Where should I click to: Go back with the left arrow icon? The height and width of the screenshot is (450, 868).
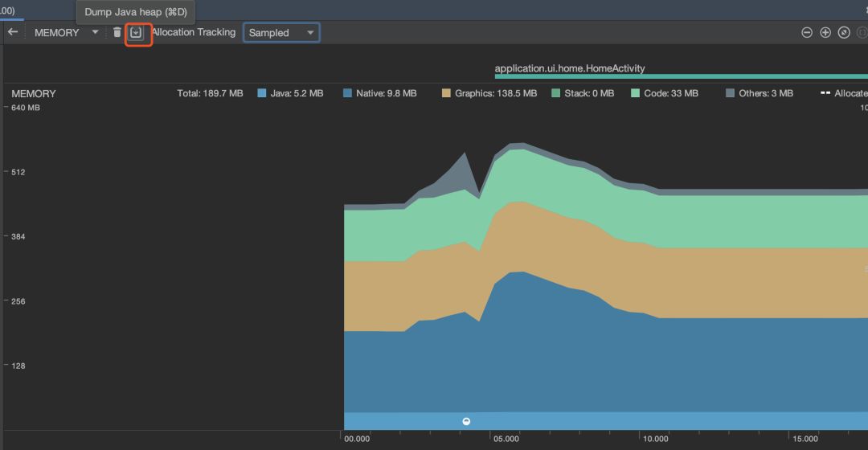pos(13,32)
